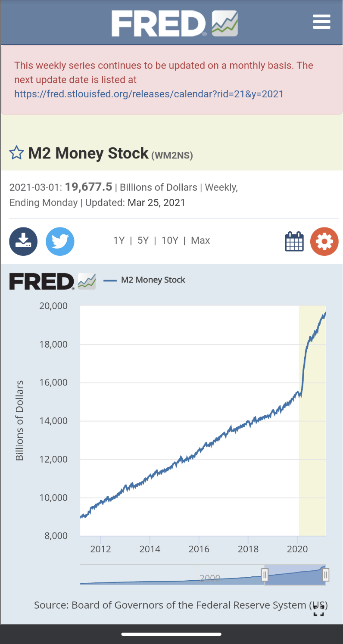Select the 10Y time range
Viewport: 343px width, 644px height.
click(x=170, y=240)
